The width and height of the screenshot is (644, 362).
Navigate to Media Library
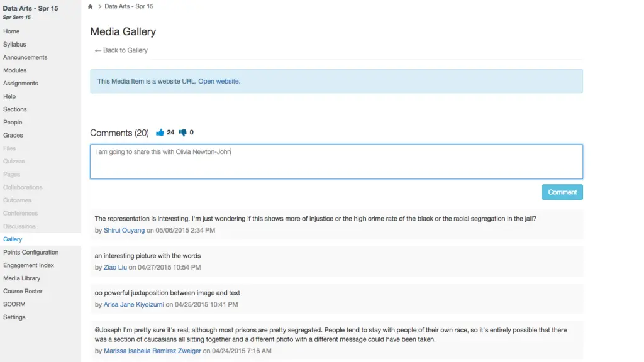pos(21,278)
